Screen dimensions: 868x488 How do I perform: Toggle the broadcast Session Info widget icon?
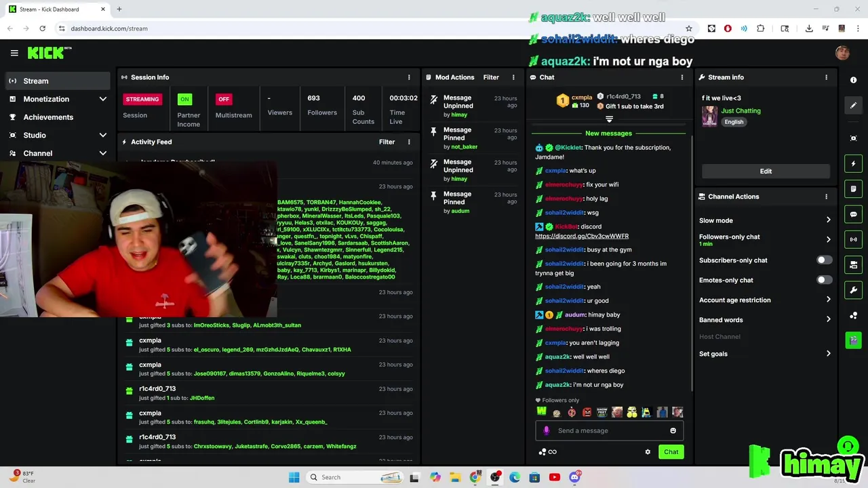point(853,239)
